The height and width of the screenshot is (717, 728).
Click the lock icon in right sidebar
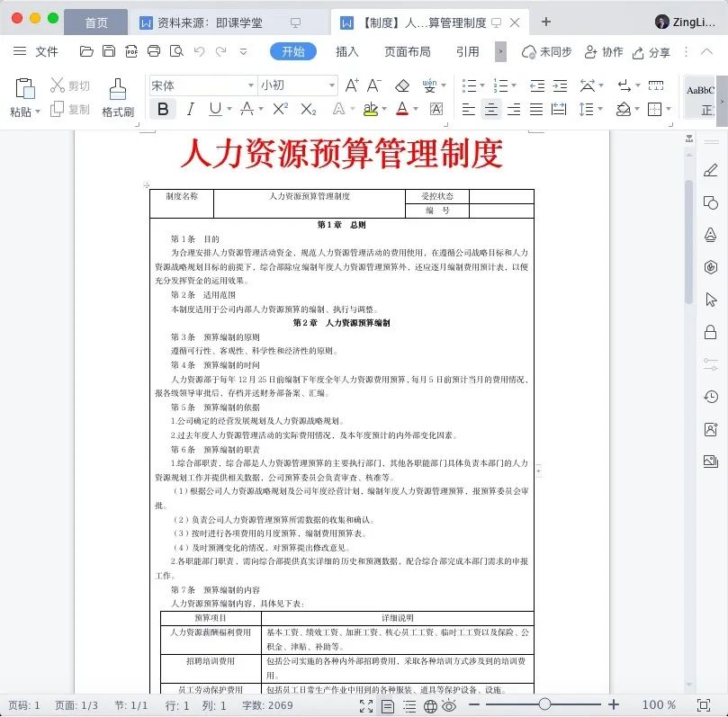710,332
